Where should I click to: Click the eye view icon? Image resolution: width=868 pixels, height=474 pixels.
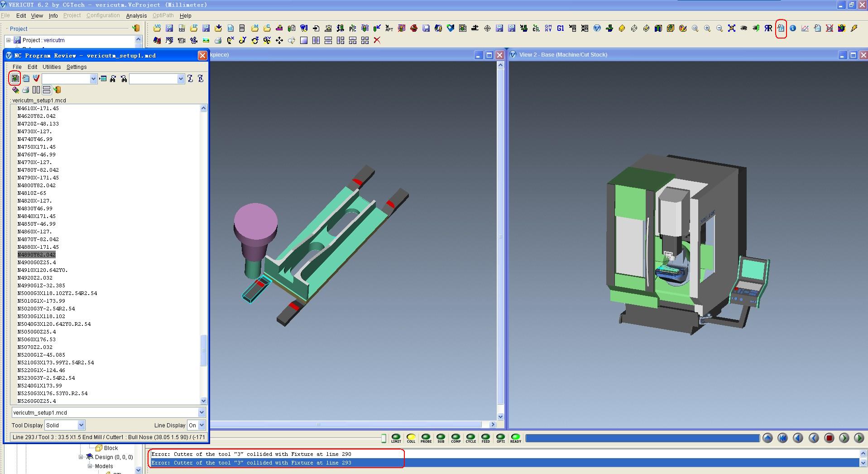click(744, 28)
